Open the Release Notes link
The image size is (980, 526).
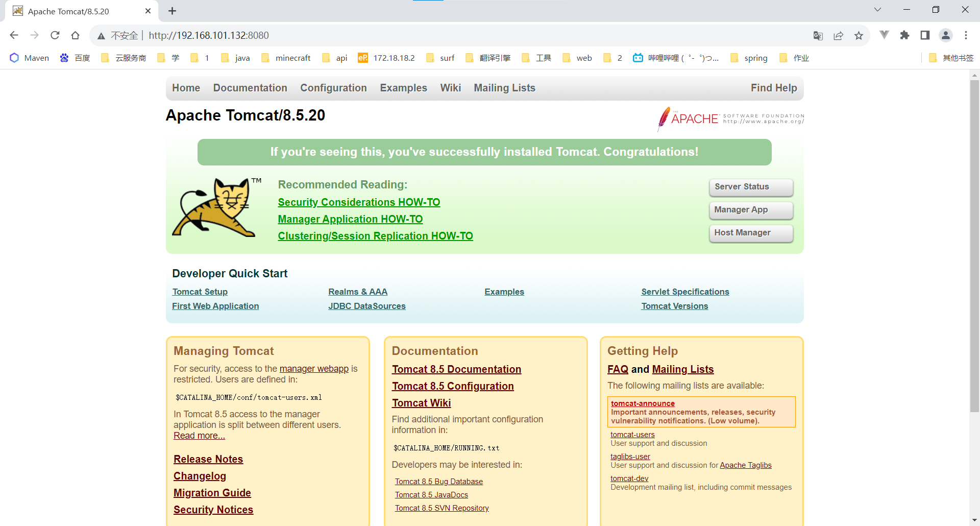(x=208, y=459)
